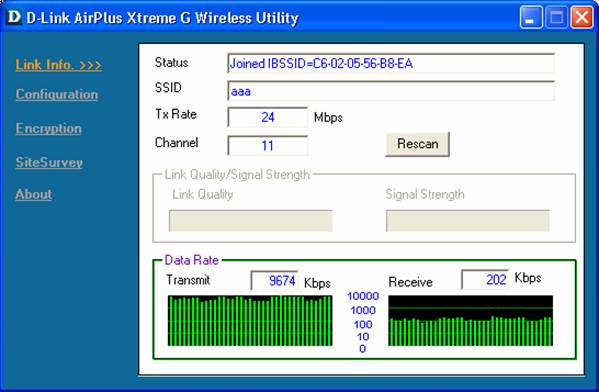Viewport: 599px width, 392px height.
Task: Open the Encryption settings
Action: pyautogui.click(x=49, y=128)
